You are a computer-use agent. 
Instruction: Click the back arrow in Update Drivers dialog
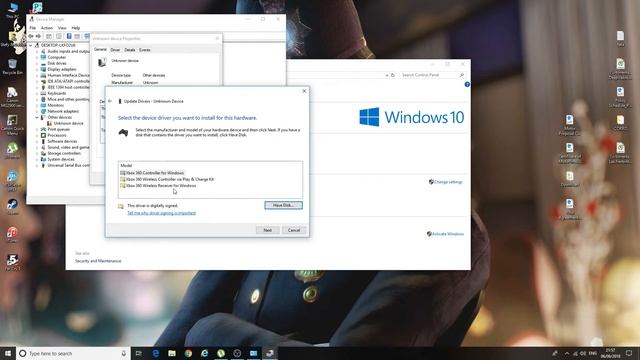(x=110, y=101)
